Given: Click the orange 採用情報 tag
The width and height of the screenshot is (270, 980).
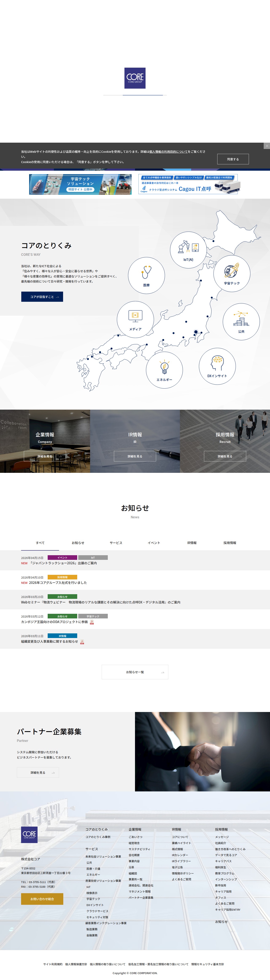Looking at the screenshot, I should point(62,577).
